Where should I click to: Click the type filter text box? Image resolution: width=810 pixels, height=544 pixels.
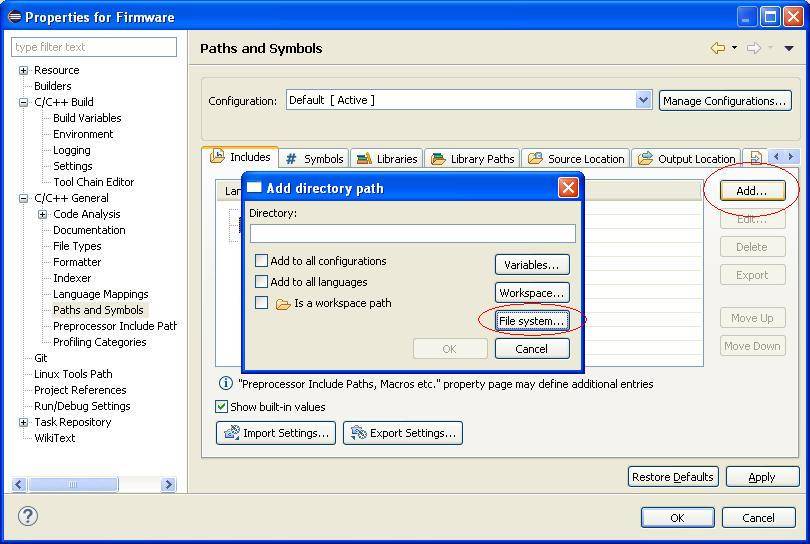click(x=94, y=47)
